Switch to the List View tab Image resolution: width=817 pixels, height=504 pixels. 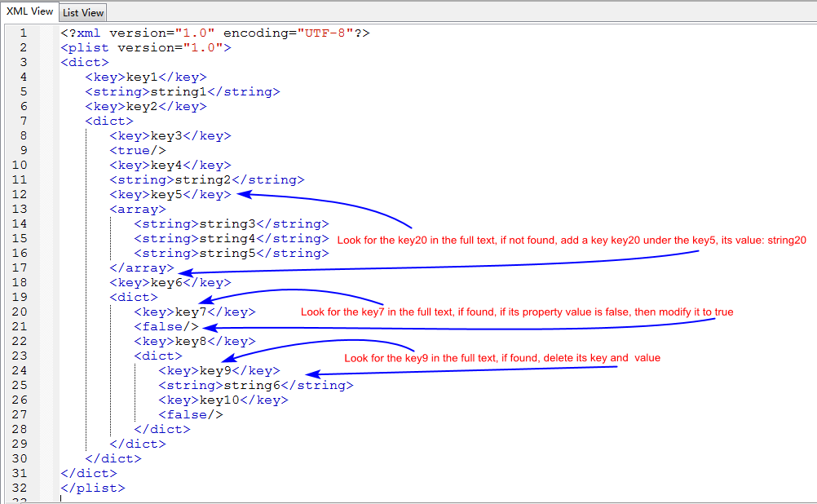tap(83, 12)
